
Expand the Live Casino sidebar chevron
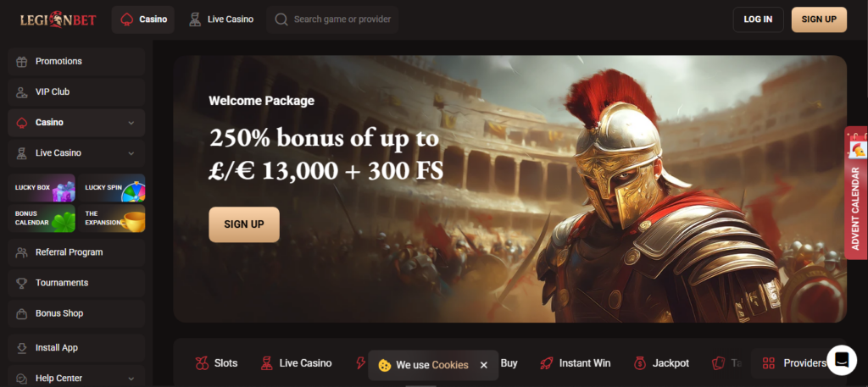[x=131, y=153]
